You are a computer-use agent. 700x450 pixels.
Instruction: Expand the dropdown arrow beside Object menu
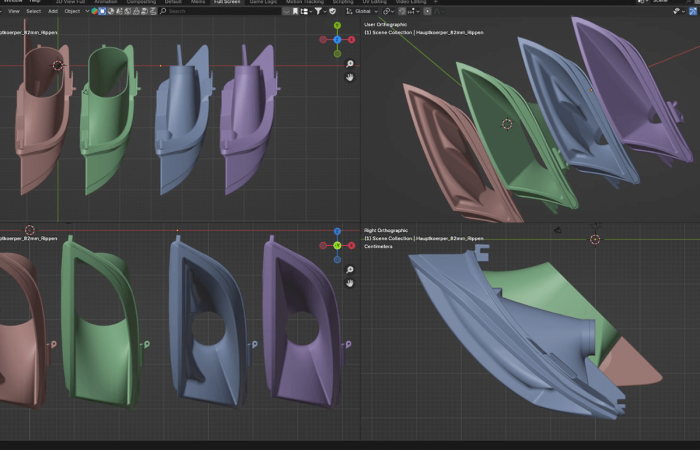(87, 11)
